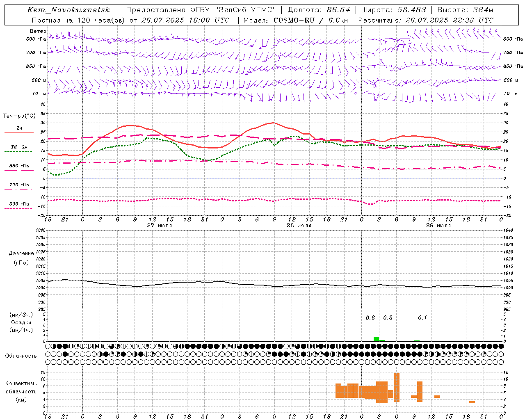Click the precipitation value "0.2"

pyautogui.click(x=388, y=318)
